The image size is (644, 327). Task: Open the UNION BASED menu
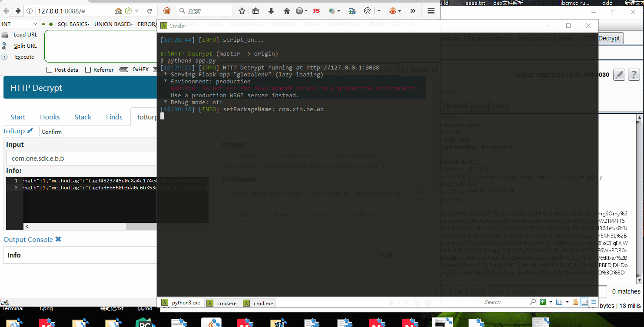(x=113, y=24)
